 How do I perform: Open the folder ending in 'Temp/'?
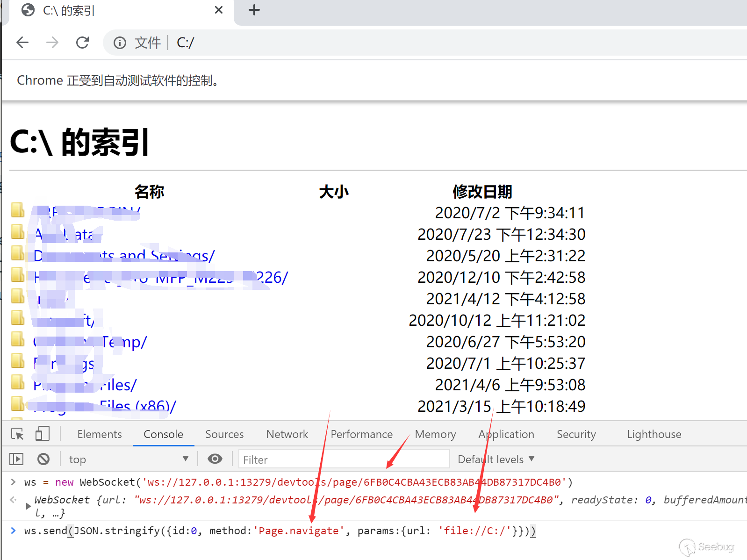point(90,342)
